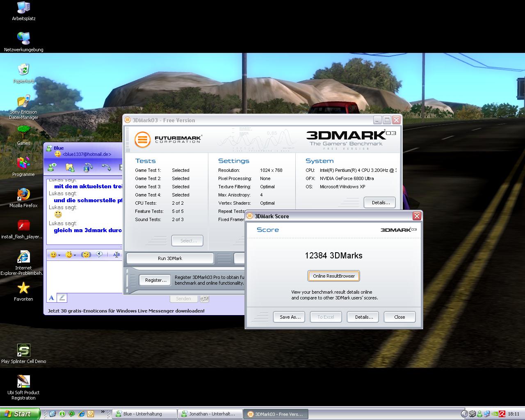Click Save As button in score dialog
This screenshot has height=420, width=525.
[x=289, y=317]
